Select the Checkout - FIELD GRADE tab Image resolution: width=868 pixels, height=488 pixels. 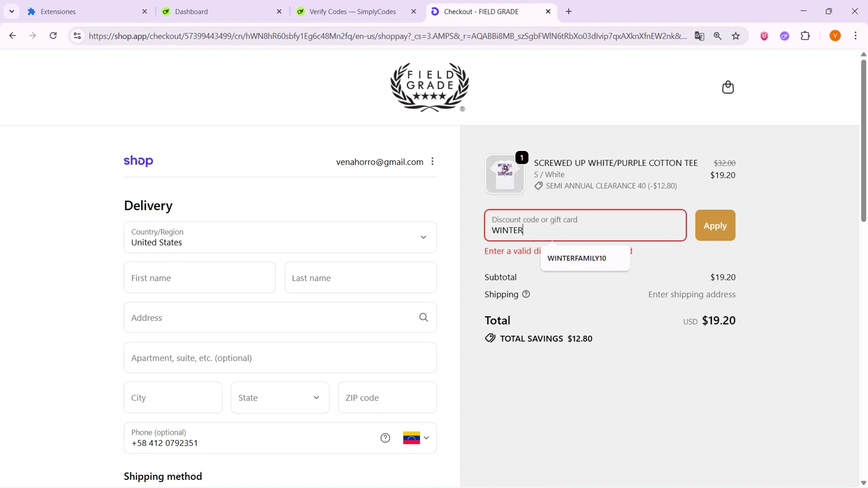[x=491, y=12]
